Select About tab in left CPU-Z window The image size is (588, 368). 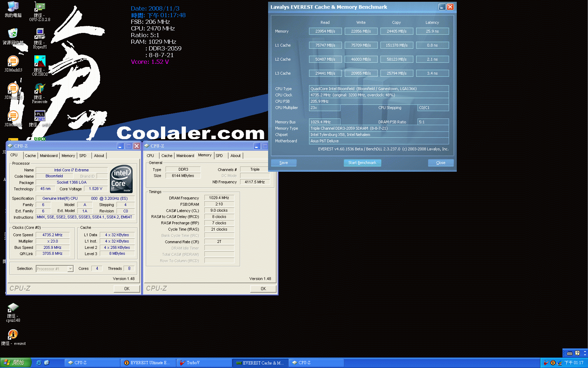click(x=99, y=156)
